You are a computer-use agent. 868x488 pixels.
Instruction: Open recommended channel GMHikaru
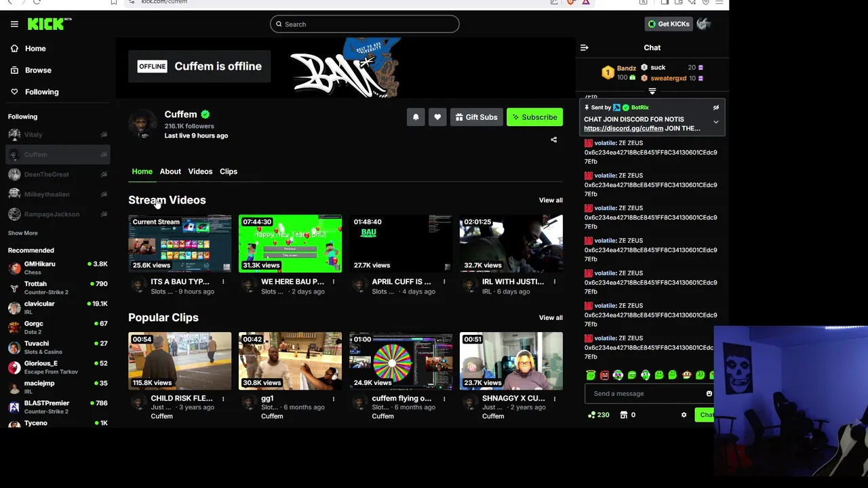click(56, 268)
